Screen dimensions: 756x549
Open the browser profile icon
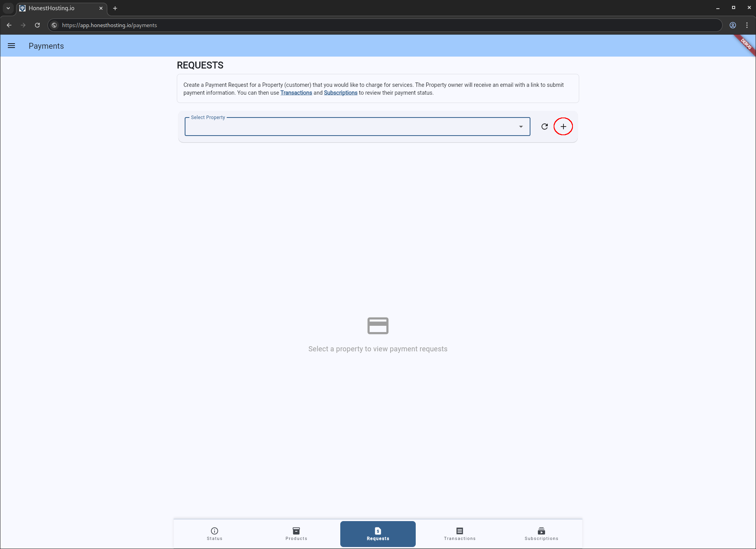[733, 25]
